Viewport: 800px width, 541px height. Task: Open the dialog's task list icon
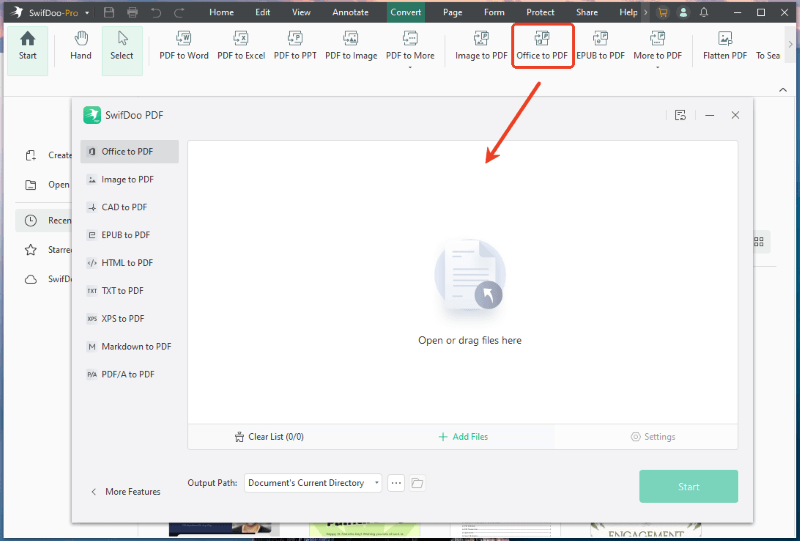(680, 115)
